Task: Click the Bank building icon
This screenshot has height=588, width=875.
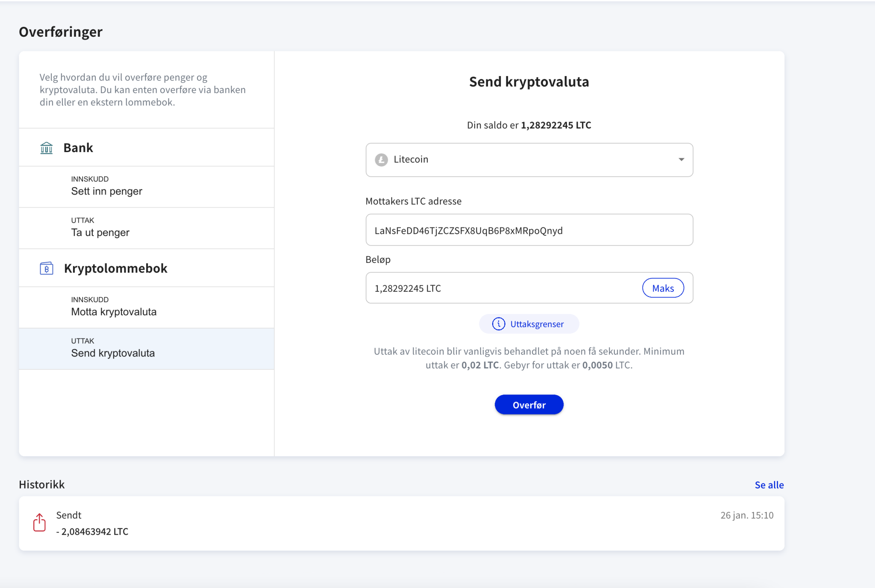Action: pos(47,148)
